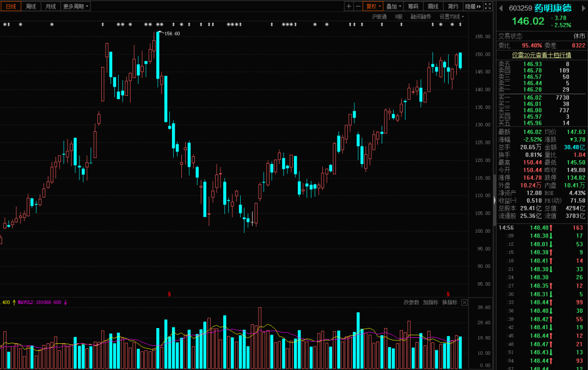This screenshot has width=588, height=370.
Task: Click the 沪股通 tag
Action: (x=379, y=16)
